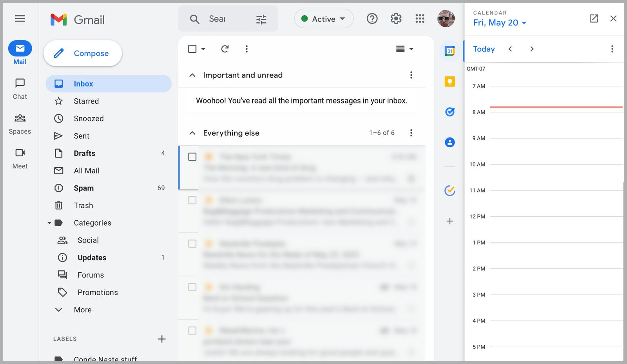Open Meet in the left rail
The height and width of the screenshot is (364, 627).
[x=20, y=159]
